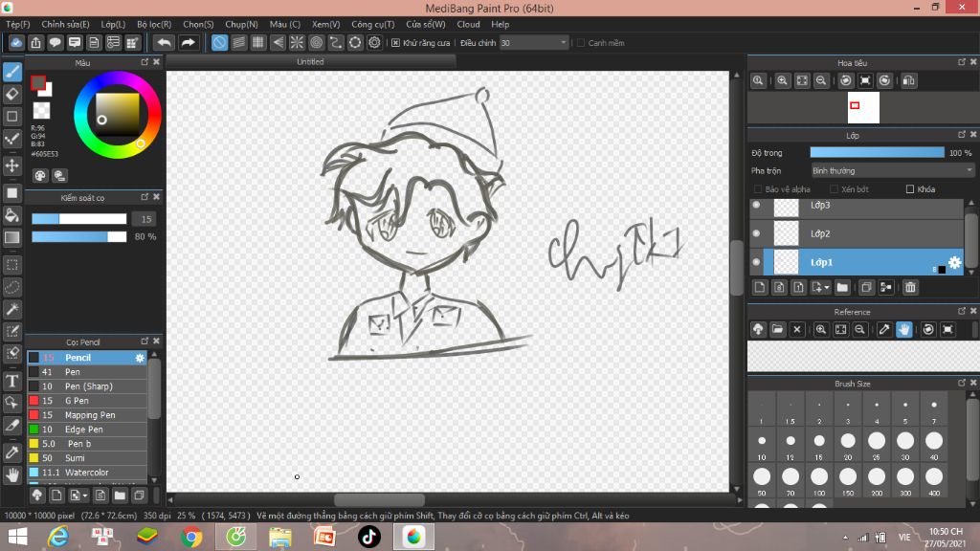Screen dimensions: 980x551
Task: Hide Lớp1 layer visibility
Action: pos(756,262)
